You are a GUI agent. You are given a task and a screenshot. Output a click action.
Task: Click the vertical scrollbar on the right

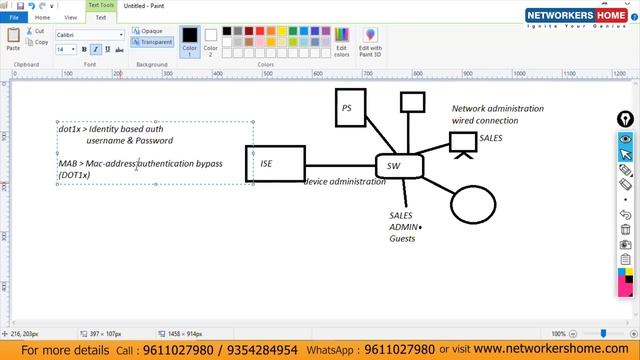click(x=636, y=200)
